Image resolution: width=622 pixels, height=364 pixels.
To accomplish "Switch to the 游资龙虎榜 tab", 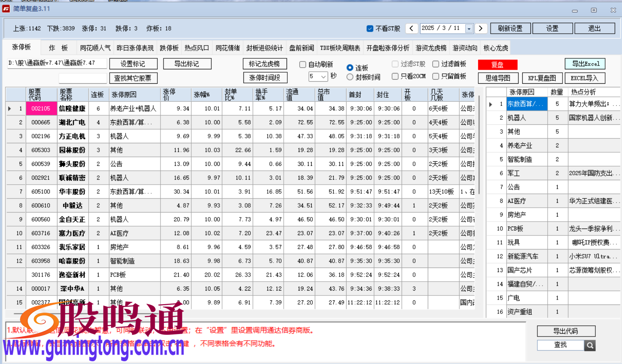I will point(431,48).
